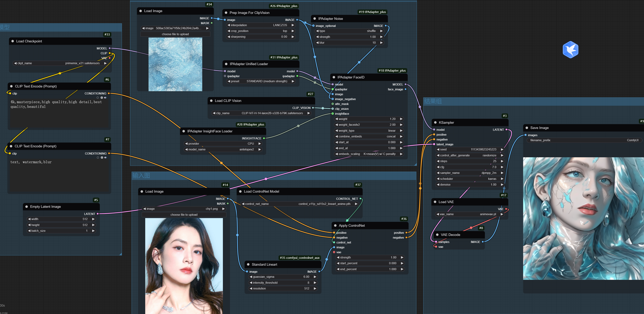Click circle icon in positive prompt node
This screenshot has width=644, height=314.
(x=98, y=98)
